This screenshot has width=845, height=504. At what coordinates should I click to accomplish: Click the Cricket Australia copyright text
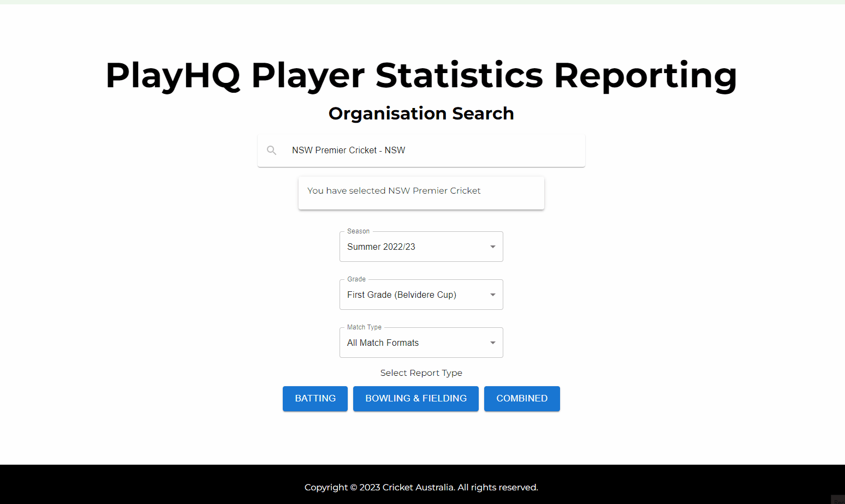pos(421,487)
